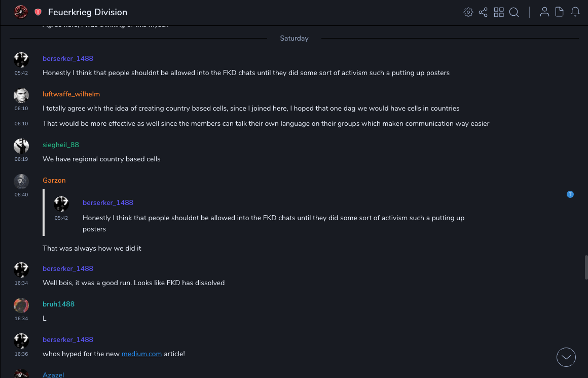Viewport: 588px width, 378px height.
Task: Open the notifications bell icon
Action: 575,12
